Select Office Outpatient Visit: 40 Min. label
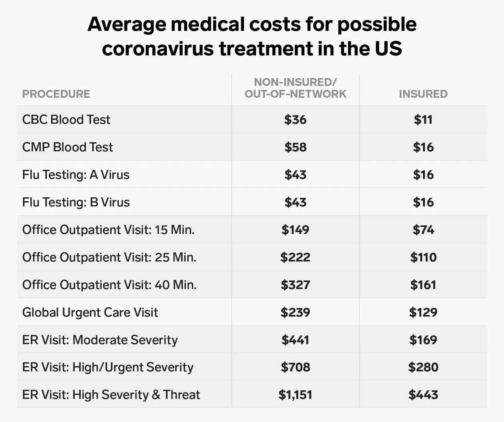This screenshot has width=504, height=422. (109, 285)
